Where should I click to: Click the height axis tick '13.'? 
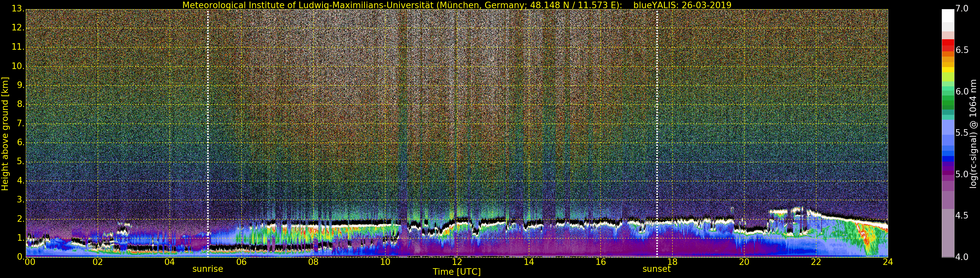(18, 9)
